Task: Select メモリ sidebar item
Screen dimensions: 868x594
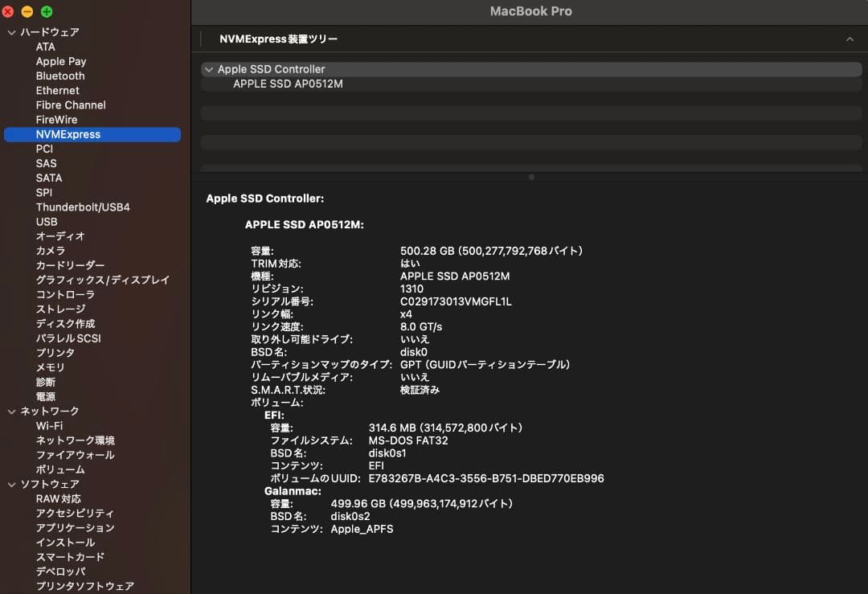Action: click(x=51, y=367)
